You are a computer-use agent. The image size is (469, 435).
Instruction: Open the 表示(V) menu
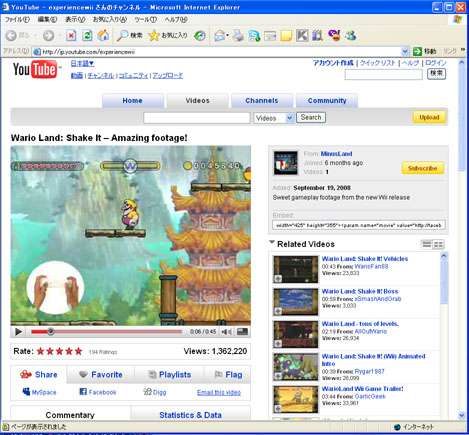[x=75, y=20]
